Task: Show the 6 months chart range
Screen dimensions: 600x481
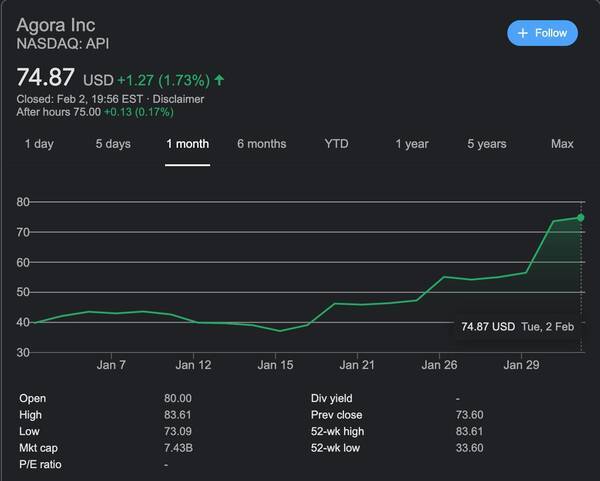Action: click(261, 144)
